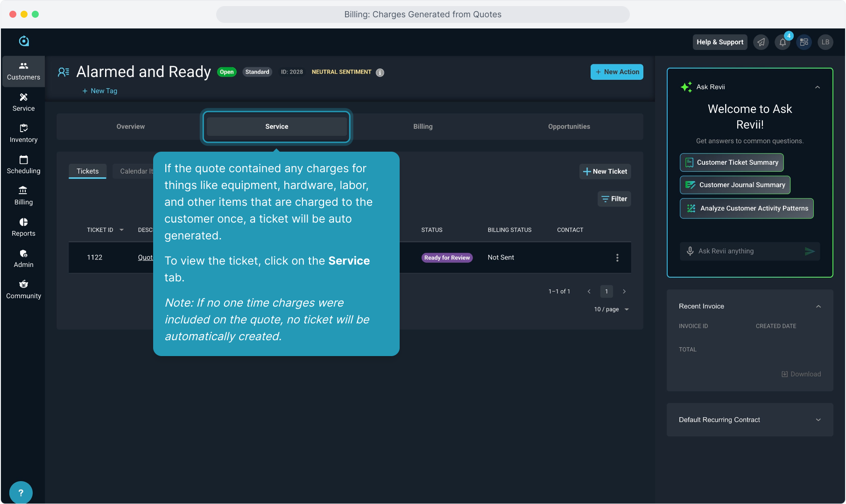Open the notifications bell icon
The width and height of the screenshot is (846, 504).
click(783, 42)
